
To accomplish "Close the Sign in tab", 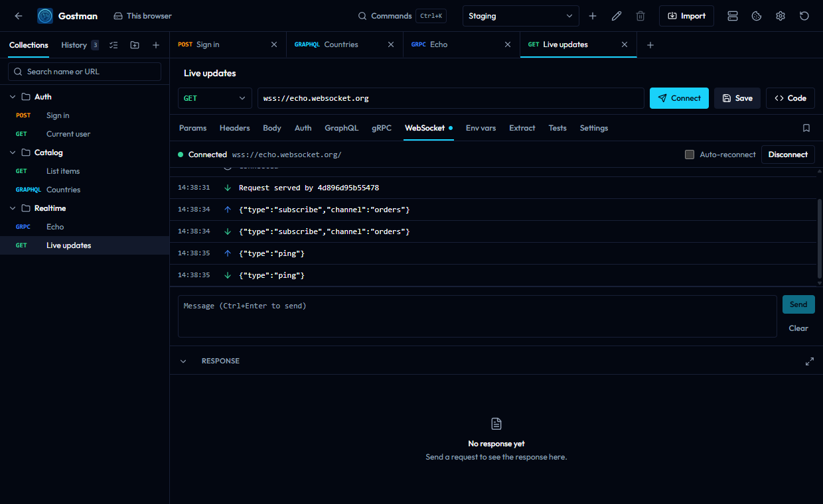I will tap(274, 44).
